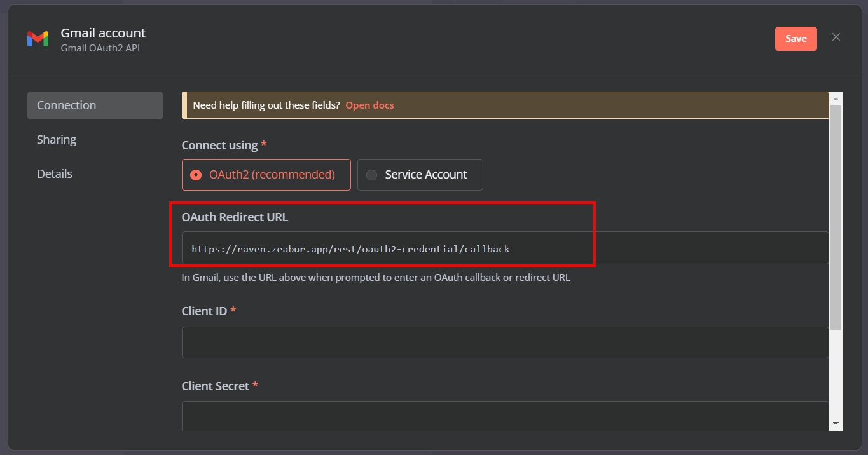
Task: Open docs link in help banner
Action: (x=369, y=105)
